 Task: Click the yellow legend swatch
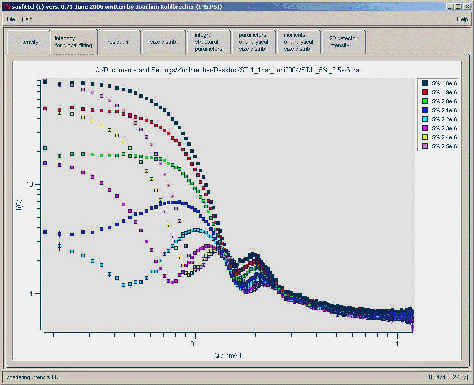[x=425, y=137]
